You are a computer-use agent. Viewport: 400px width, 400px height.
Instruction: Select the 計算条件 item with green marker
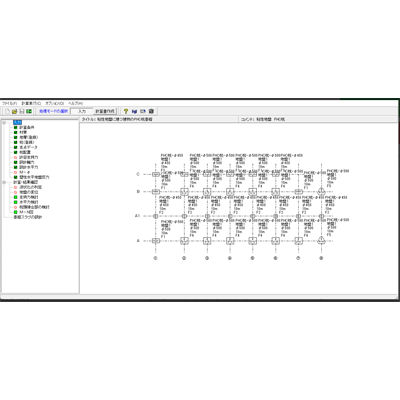27,127
